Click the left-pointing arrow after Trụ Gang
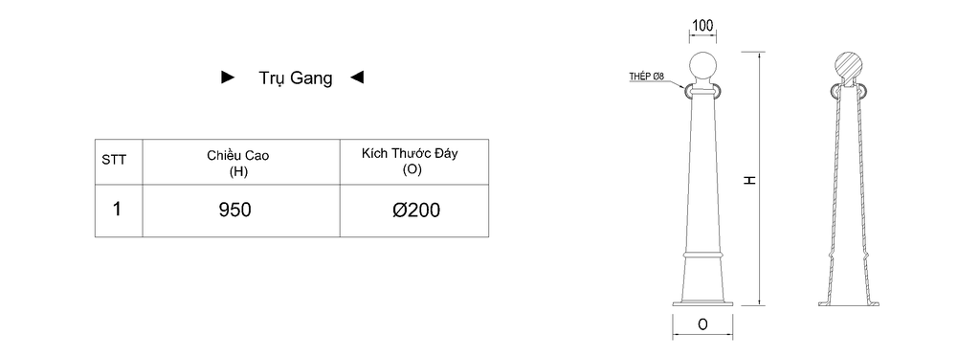 [357, 78]
